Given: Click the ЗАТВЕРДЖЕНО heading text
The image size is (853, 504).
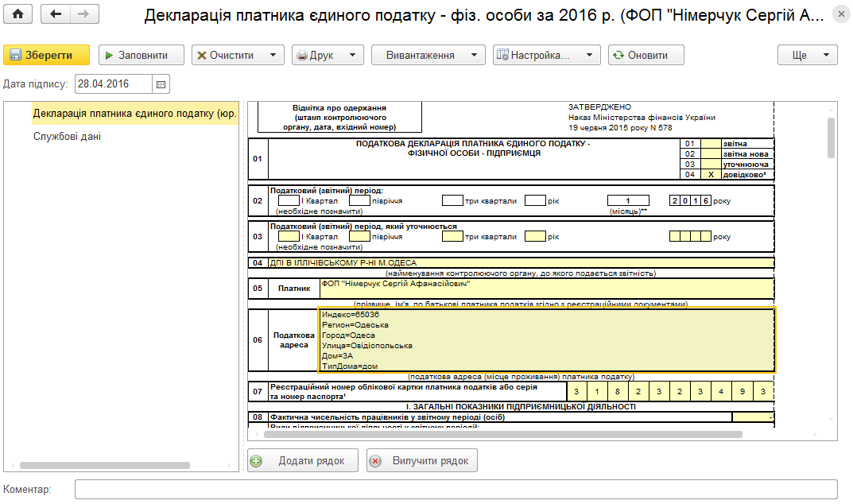Looking at the screenshot, I should (599, 107).
